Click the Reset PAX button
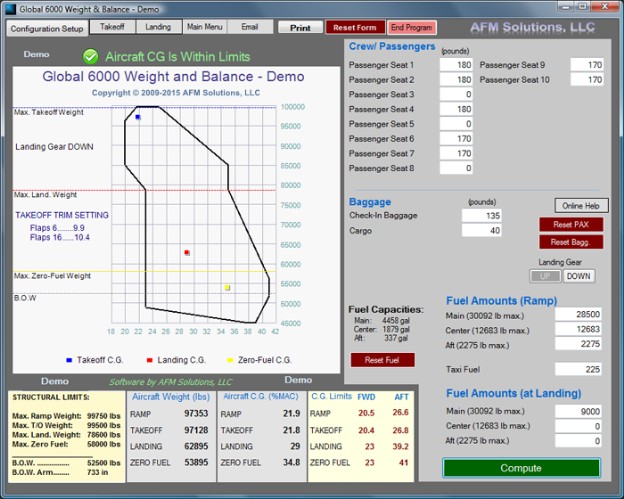624x499 pixels. coord(571,224)
